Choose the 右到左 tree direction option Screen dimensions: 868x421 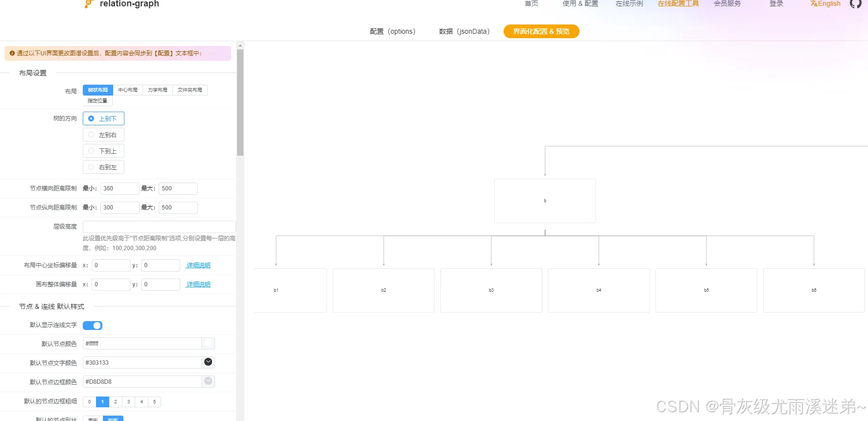(x=103, y=167)
